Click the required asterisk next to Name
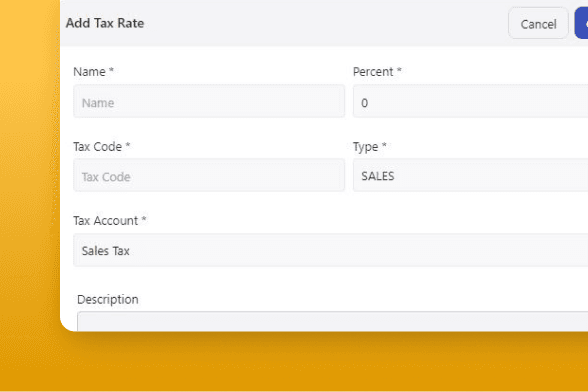Image resolution: width=588 pixels, height=392 pixels. 111,70
